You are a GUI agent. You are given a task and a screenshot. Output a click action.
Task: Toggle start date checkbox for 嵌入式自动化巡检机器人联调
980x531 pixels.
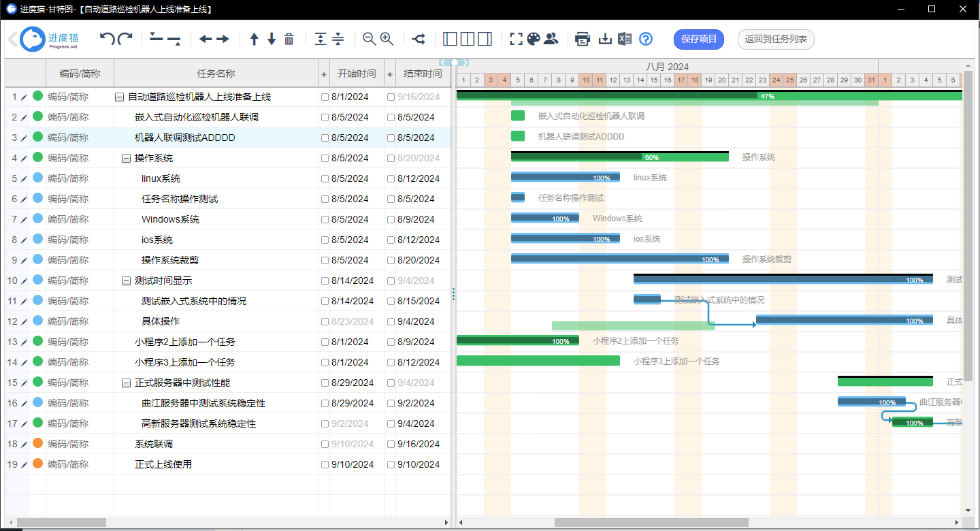tap(325, 117)
